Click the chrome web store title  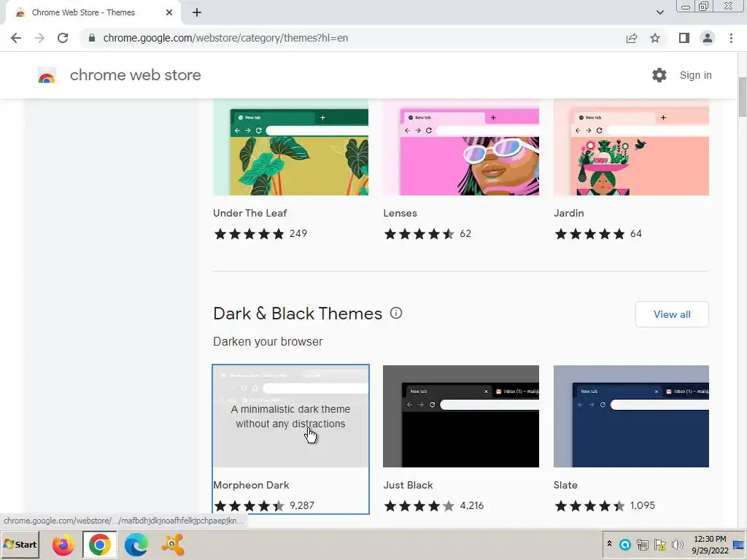coord(135,75)
